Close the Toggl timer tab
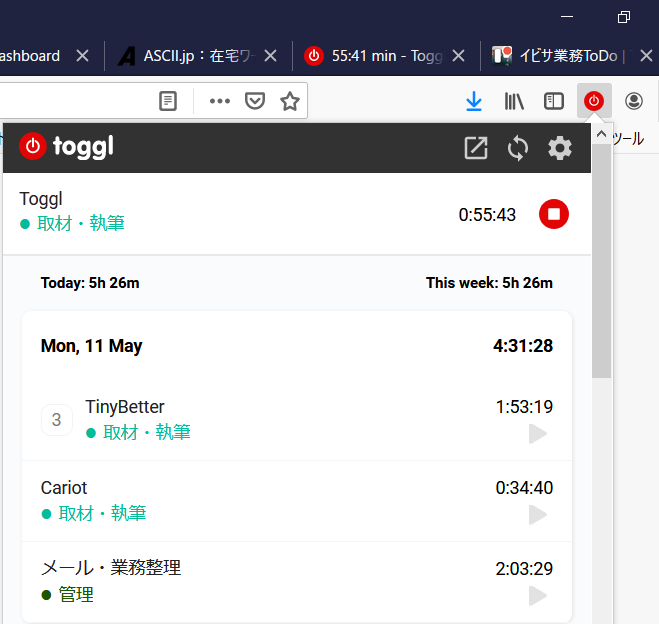Image resolution: width=659 pixels, height=624 pixels. (458, 55)
